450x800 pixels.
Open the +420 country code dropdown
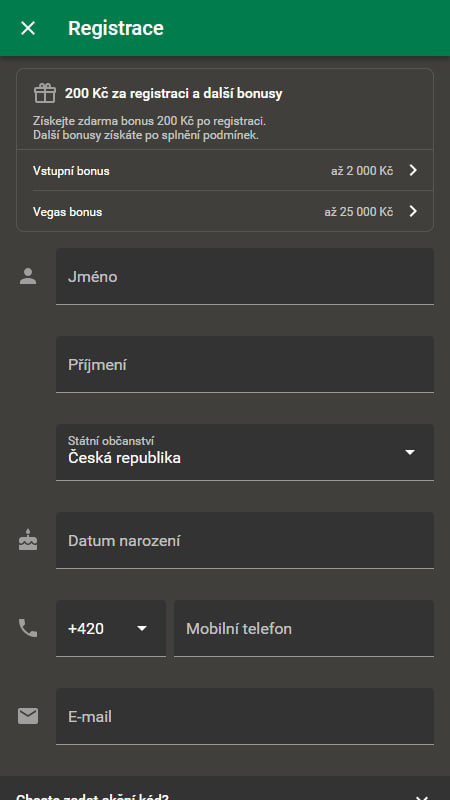point(111,628)
